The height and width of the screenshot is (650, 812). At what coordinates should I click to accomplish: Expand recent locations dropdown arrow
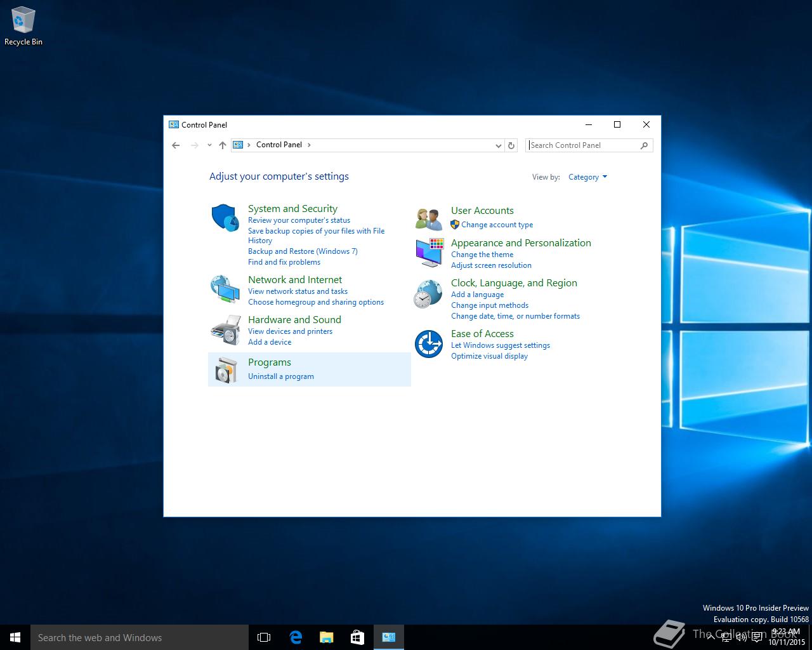coord(209,145)
